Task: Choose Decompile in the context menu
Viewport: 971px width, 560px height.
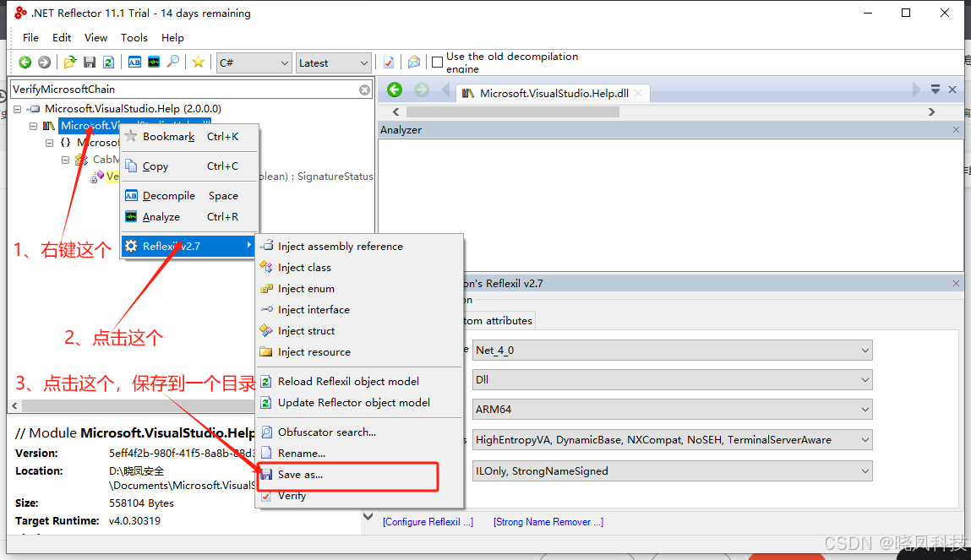Action: click(189, 196)
